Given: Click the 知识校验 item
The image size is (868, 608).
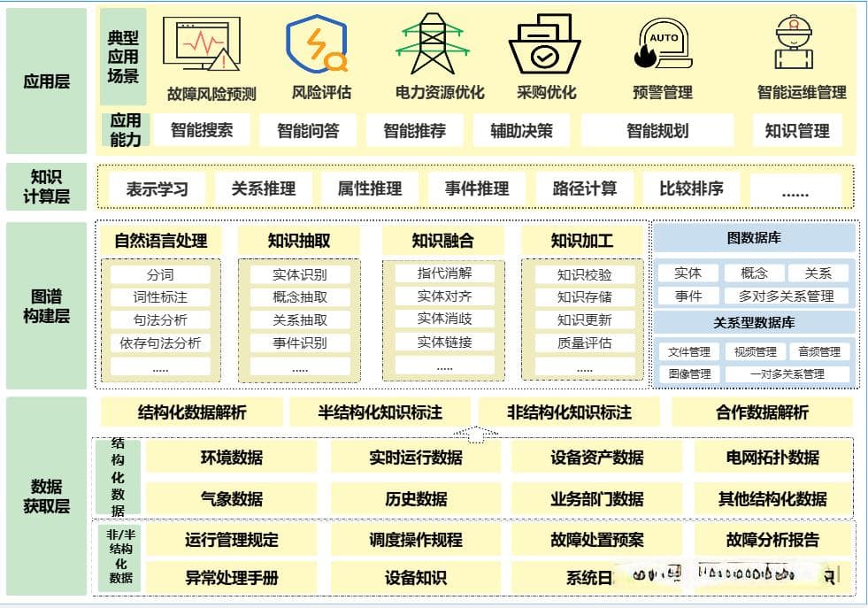Looking at the screenshot, I should (x=584, y=274).
